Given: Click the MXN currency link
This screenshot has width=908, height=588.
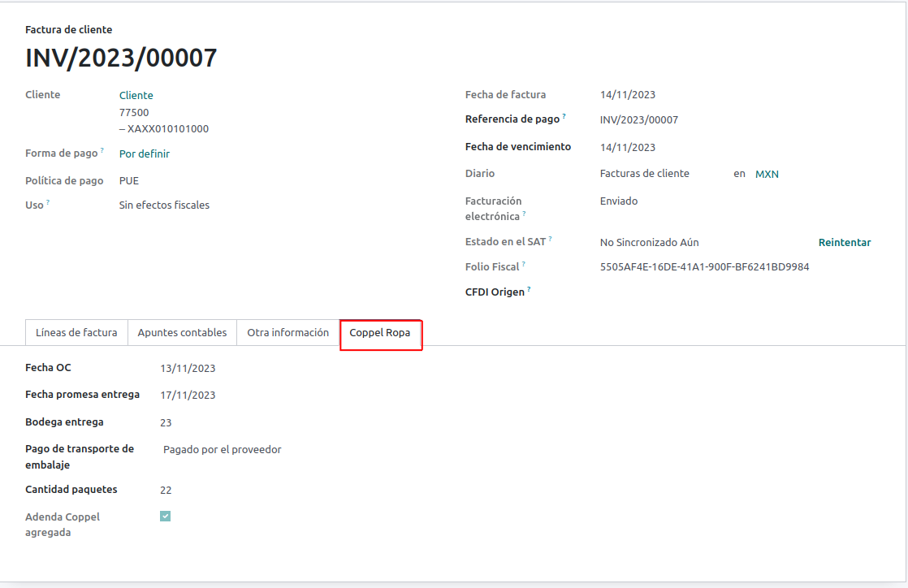Looking at the screenshot, I should (x=767, y=174).
